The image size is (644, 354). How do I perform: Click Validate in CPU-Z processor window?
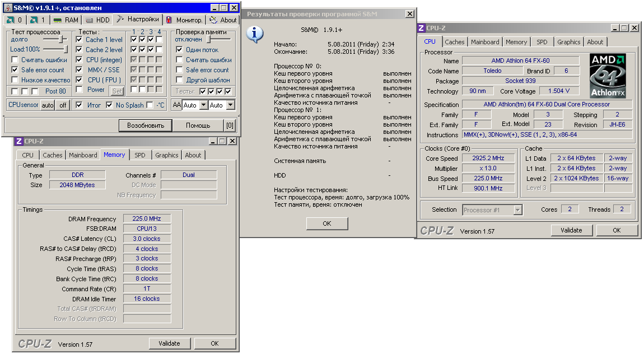571,230
